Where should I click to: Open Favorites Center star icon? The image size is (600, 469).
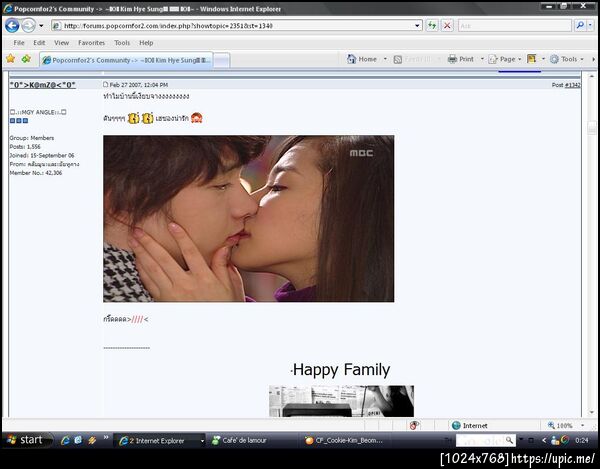(x=11, y=59)
